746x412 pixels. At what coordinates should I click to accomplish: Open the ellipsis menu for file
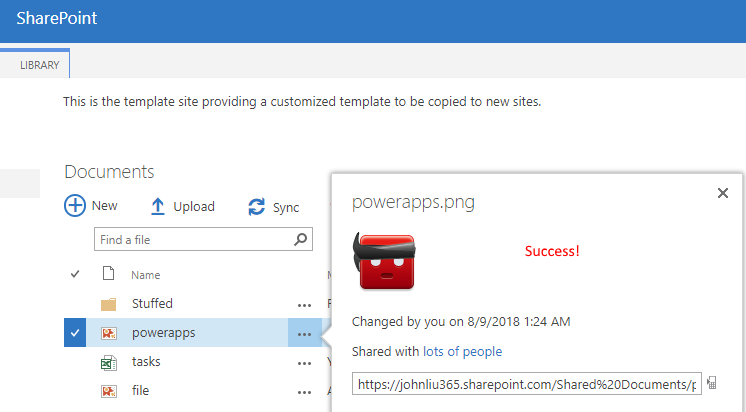(304, 391)
